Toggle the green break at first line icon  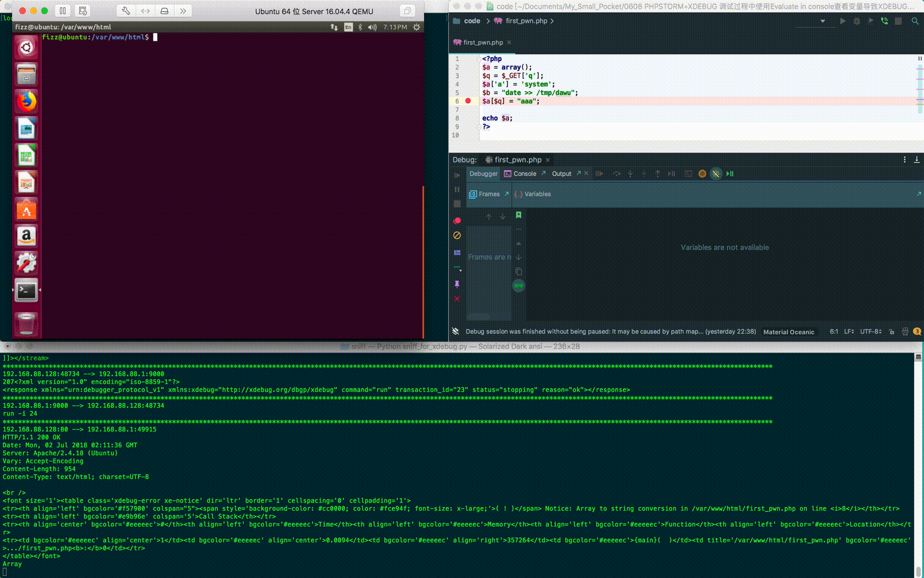click(730, 173)
